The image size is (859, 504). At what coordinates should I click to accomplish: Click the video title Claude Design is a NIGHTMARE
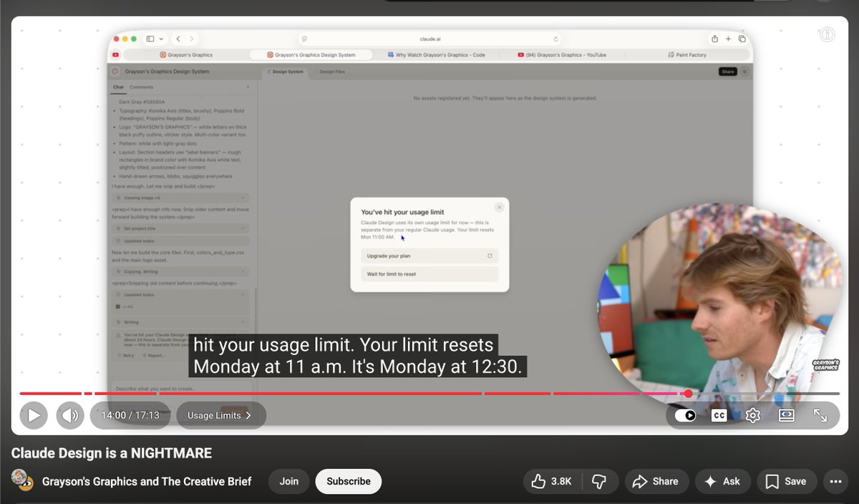pos(112,453)
